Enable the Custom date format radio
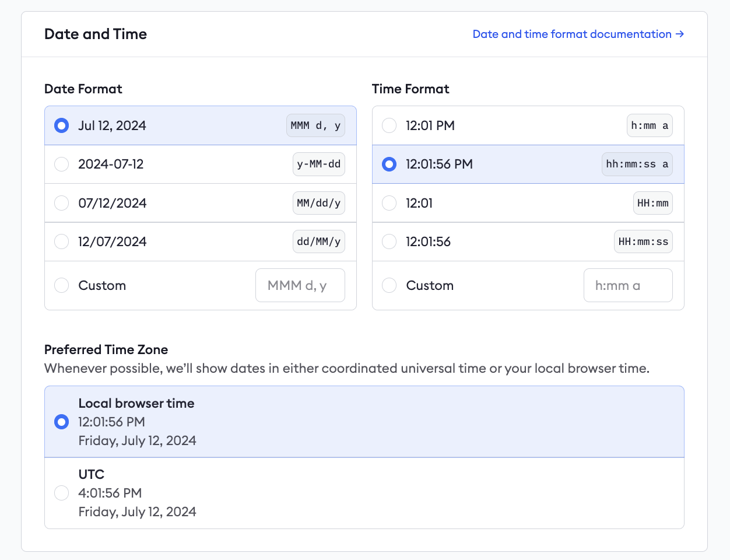The image size is (730, 560). 62,285
